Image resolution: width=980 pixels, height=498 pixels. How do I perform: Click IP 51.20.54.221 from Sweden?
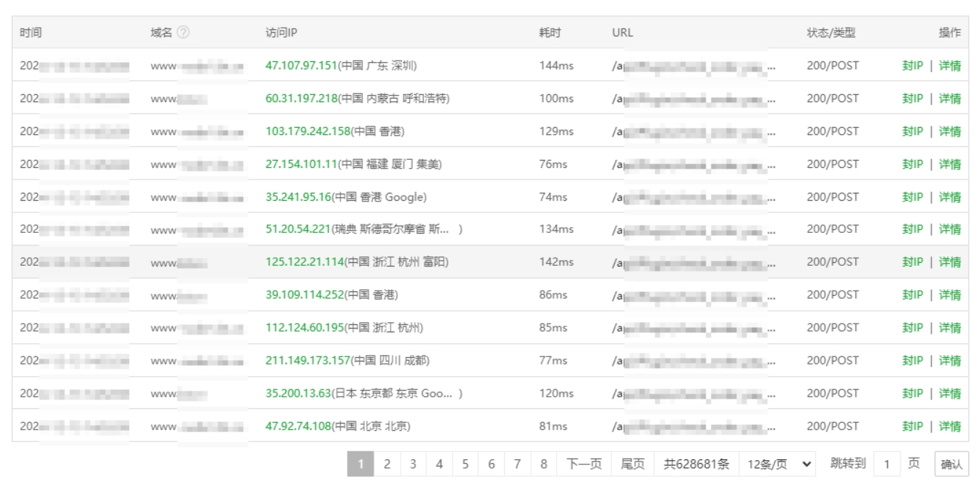[x=298, y=229]
